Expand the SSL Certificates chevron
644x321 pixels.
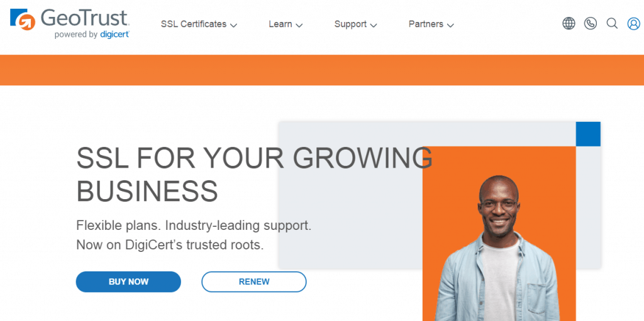(233, 25)
